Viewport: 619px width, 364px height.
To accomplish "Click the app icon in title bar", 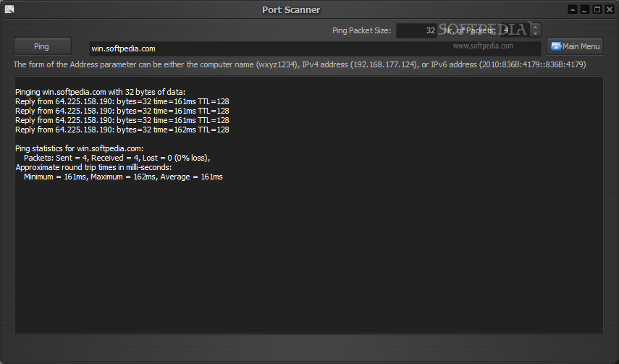I will click(x=9, y=9).
